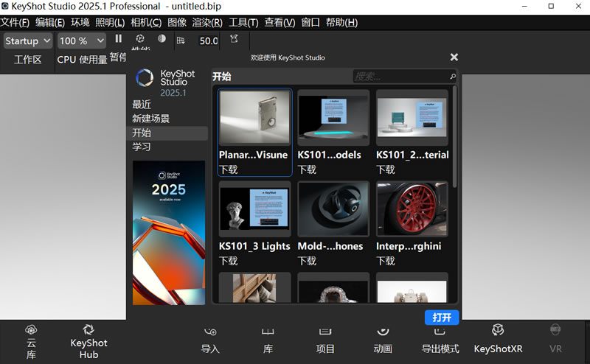
Task: Open the 100 % CPU usage dropdown
Action: (x=81, y=41)
